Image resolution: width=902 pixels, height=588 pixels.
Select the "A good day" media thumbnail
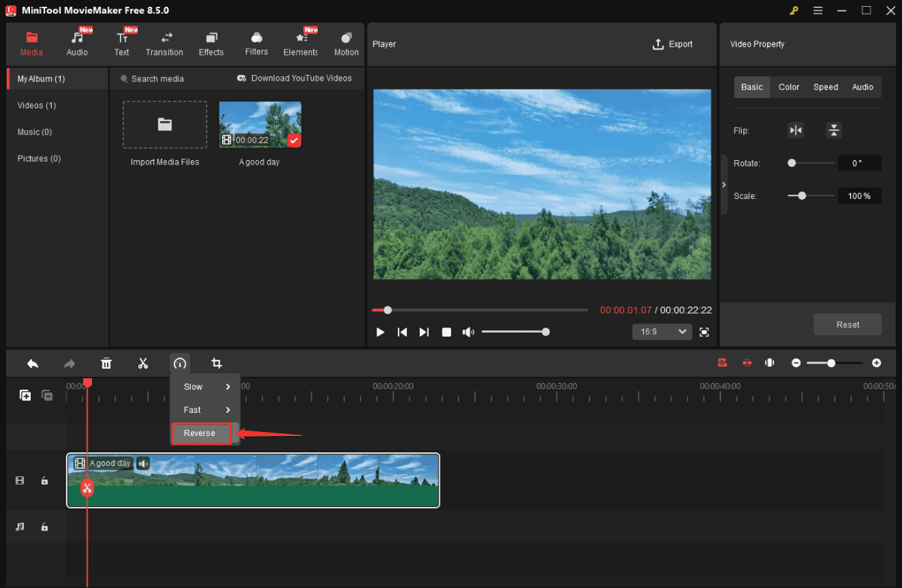(x=260, y=124)
